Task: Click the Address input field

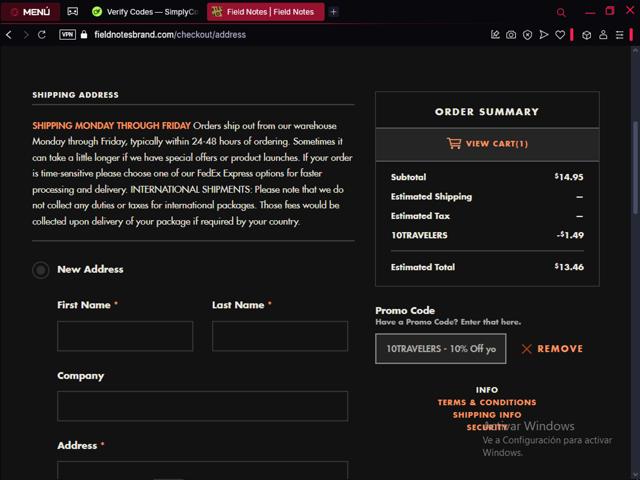Action: (202, 471)
